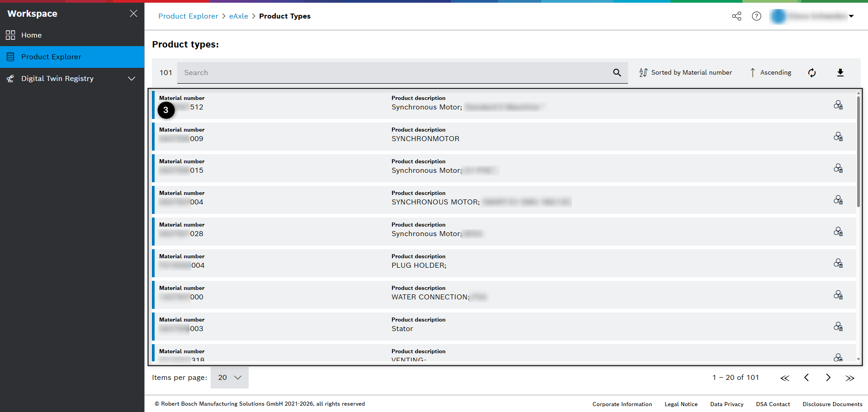
Task: Navigate to eAxle breadcrumb
Action: pos(239,16)
